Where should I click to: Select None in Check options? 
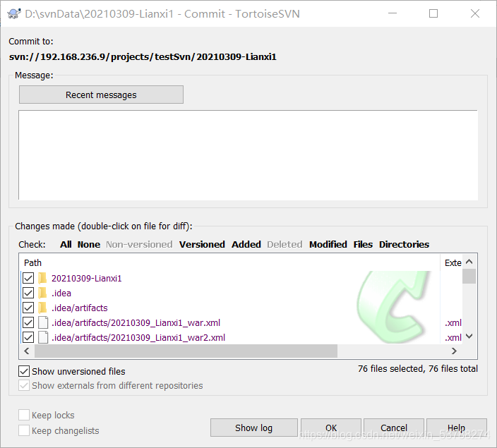point(89,244)
